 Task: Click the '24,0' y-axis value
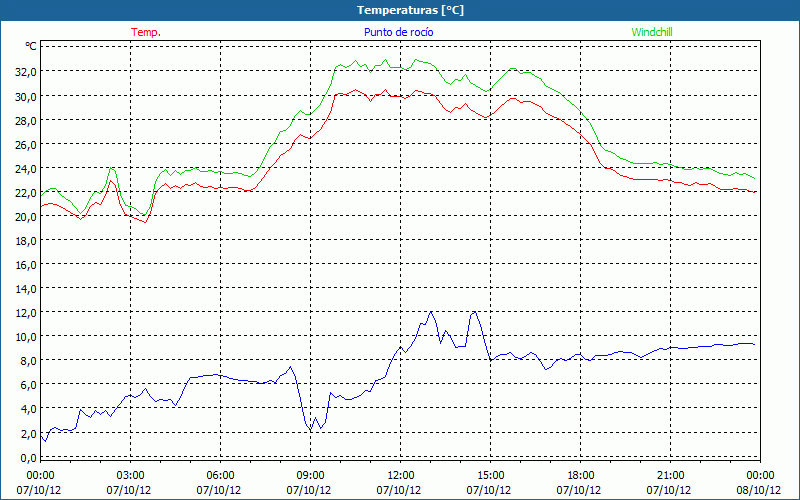tap(26, 168)
